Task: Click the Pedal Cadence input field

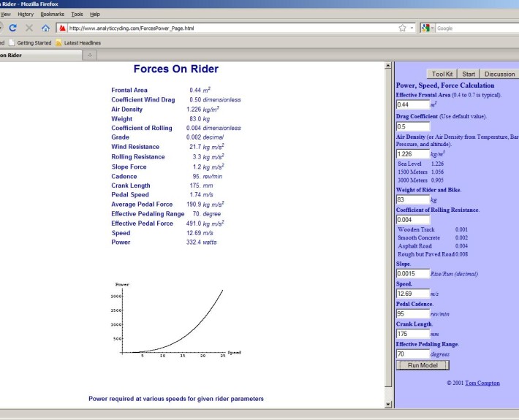Action: tap(413, 313)
